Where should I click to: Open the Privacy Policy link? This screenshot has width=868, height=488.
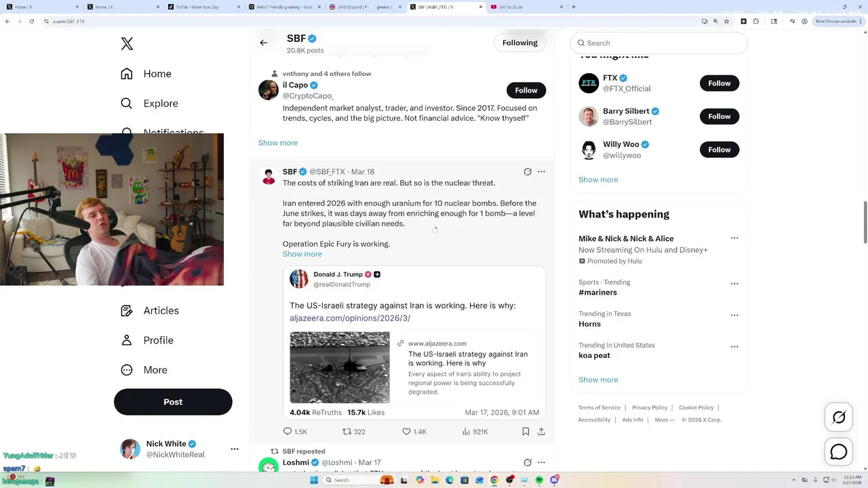pyautogui.click(x=650, y=407)
